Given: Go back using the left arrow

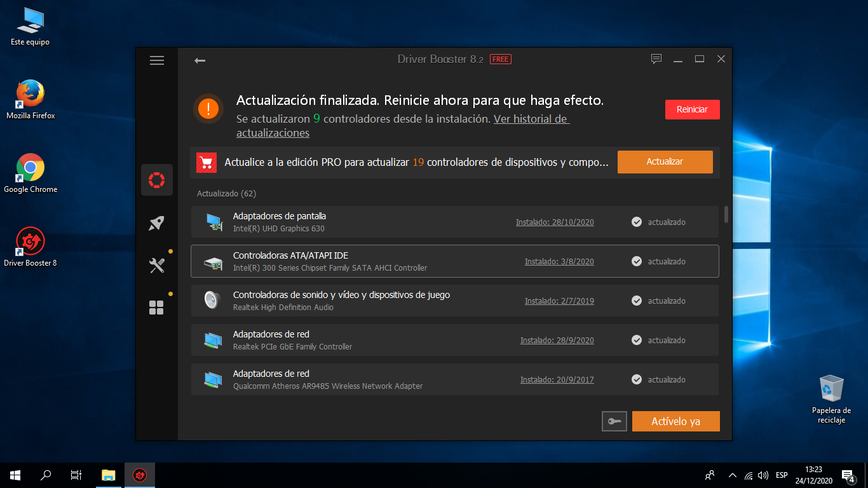Looking at the screenshot, I should pyautogui.click(x=200, y=60).
